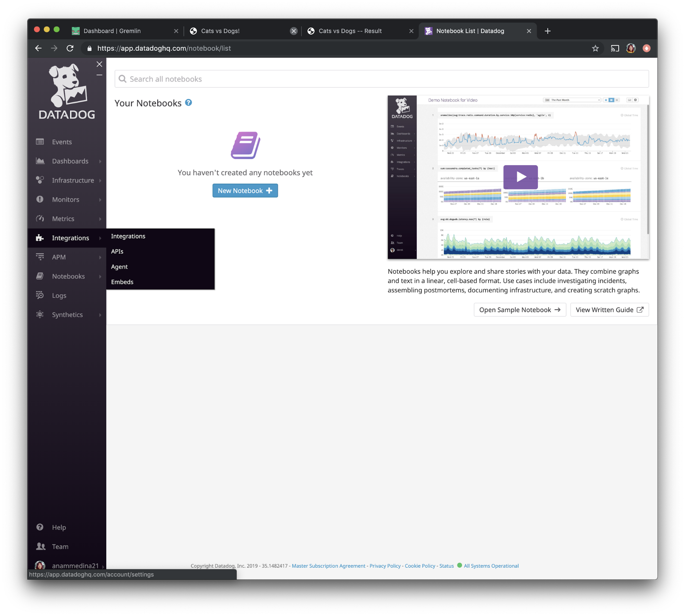
Task: Open the Privacy Policy link
Action: tap(384, 566)
